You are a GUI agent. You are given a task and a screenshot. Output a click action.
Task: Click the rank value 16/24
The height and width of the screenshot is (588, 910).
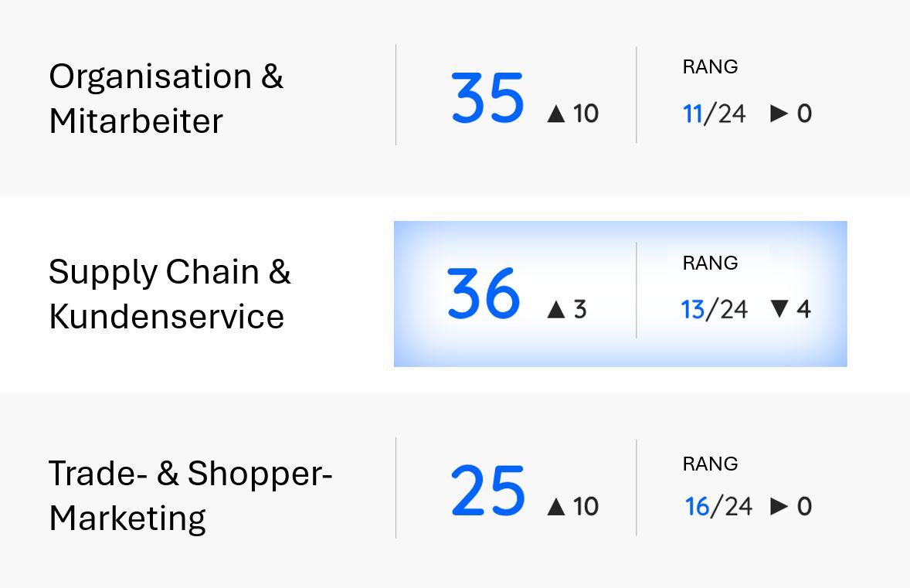tap(718, 507)
